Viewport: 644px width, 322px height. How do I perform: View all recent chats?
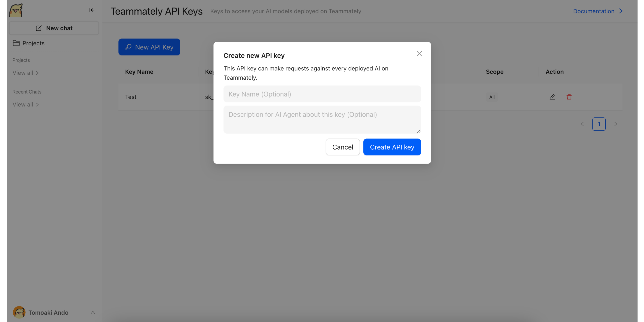click(x=26, y=104)
